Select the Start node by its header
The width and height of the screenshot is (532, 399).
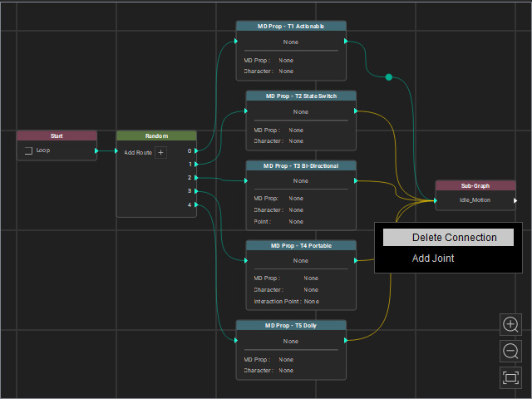point(57,136)
